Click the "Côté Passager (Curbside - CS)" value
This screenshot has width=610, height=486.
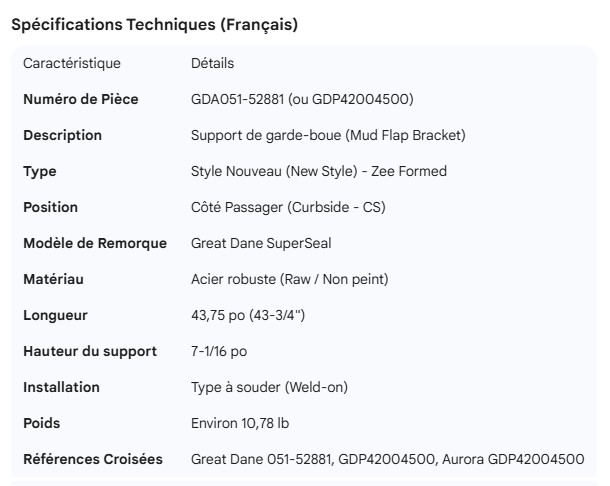pyautogui.click(x=288, y=207)
